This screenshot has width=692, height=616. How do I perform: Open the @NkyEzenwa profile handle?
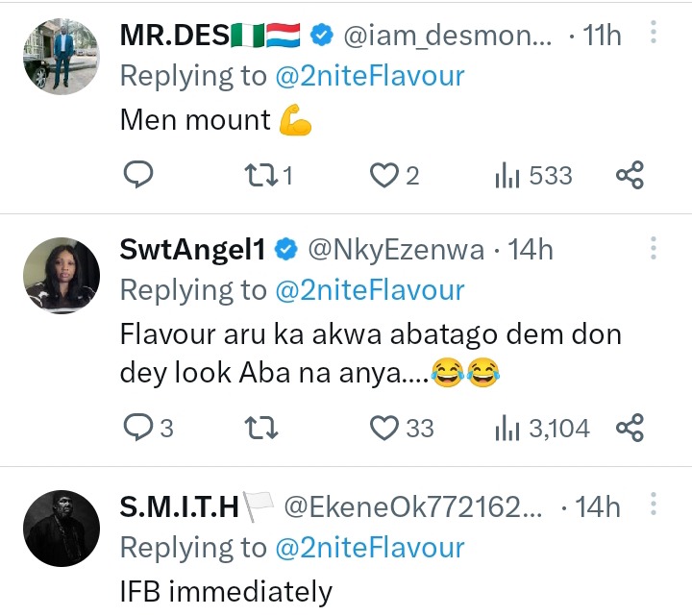click(398, 250)
